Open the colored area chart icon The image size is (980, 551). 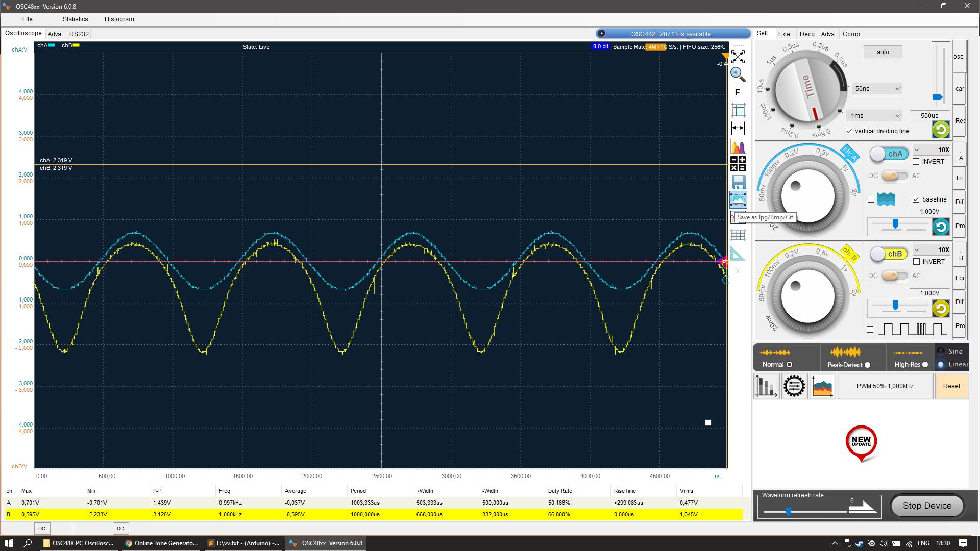click(822, 386)
